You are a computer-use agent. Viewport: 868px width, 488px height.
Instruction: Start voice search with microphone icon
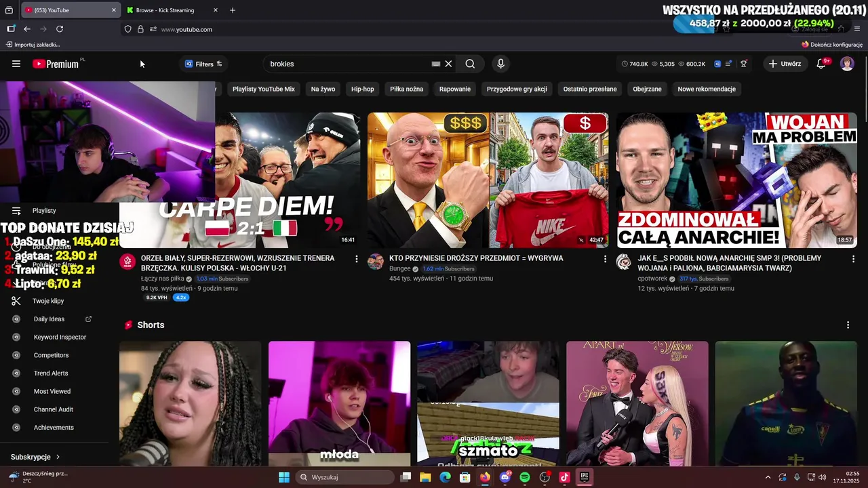pyautogui.click(x=500, y=64)
